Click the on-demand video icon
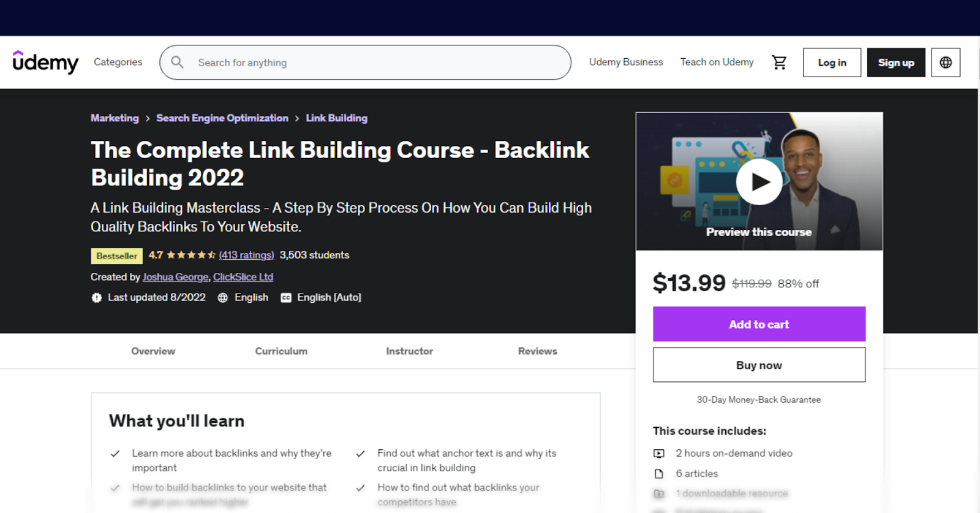This screenshot has height=513, width=980. coord(659,454)
